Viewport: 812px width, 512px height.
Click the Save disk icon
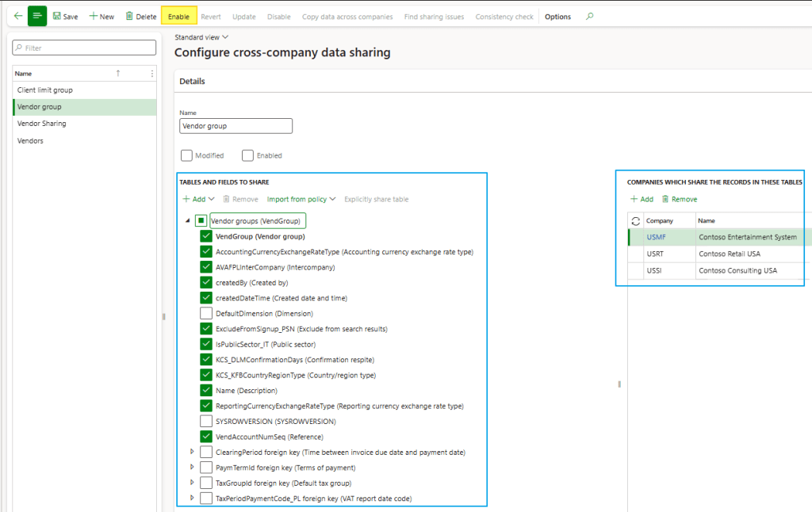click(x=57, y=17)
